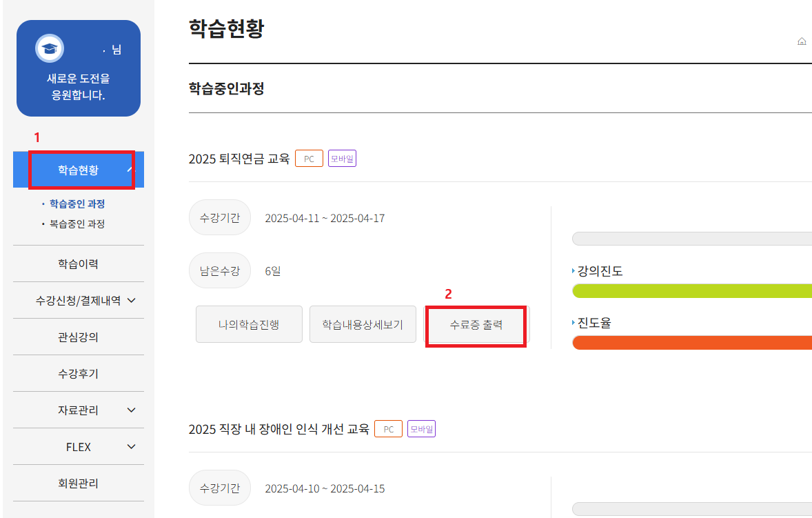
Task: Open 학습내용상세보기 for the 퇴직연금 course
Action: coord(363,324)
